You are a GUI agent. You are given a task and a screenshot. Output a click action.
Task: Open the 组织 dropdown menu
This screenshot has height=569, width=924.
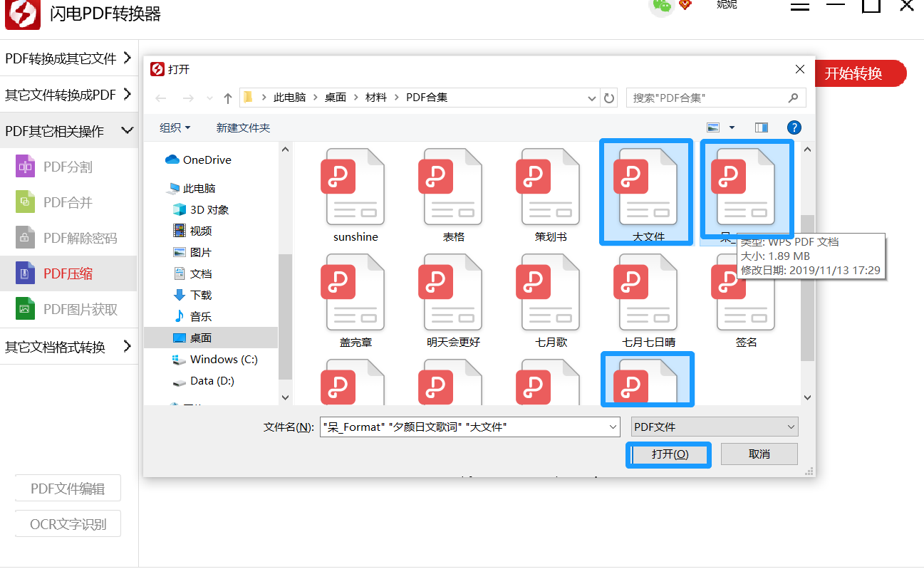click(x=175, y=127)
